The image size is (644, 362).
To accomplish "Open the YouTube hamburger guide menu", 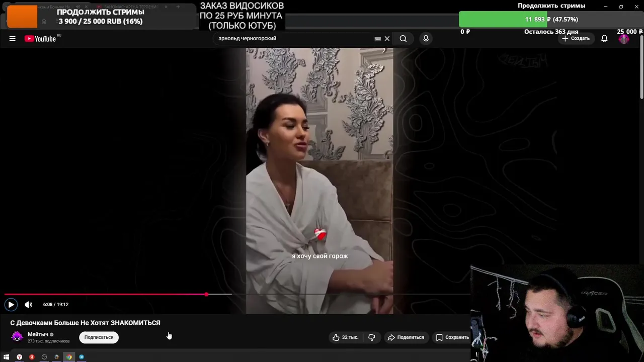I will click(x=12, y=39).
